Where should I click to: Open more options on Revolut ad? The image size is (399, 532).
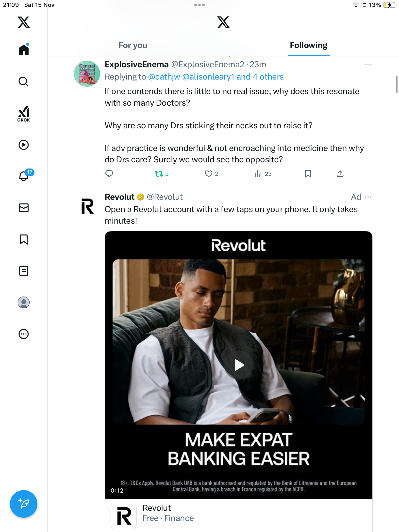click(x=368, y=197)
